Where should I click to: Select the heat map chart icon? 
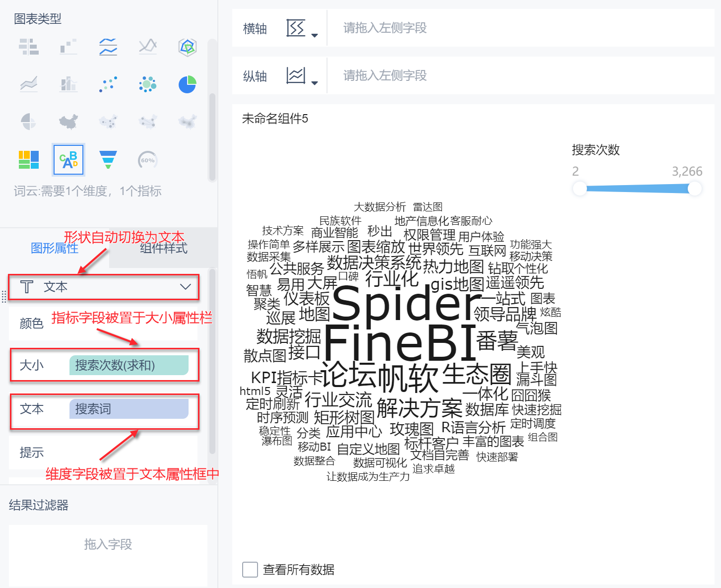(x=188, y=121)
